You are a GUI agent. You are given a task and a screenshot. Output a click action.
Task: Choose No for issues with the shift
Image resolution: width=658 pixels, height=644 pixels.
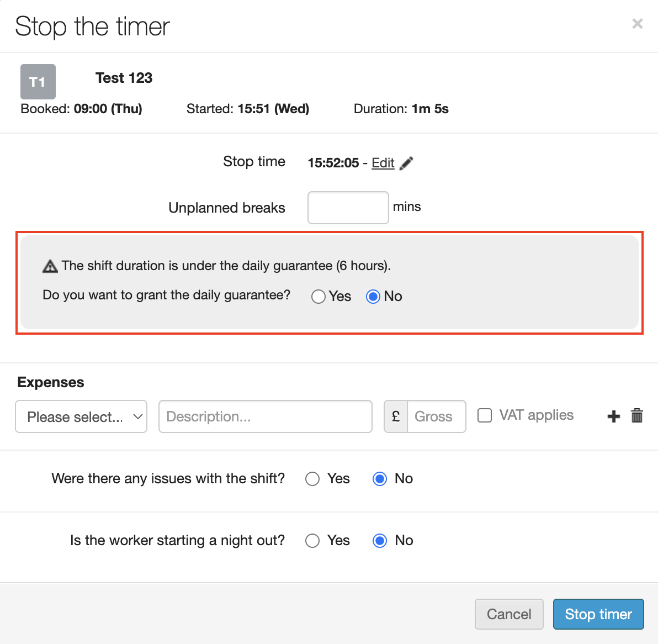380,479
